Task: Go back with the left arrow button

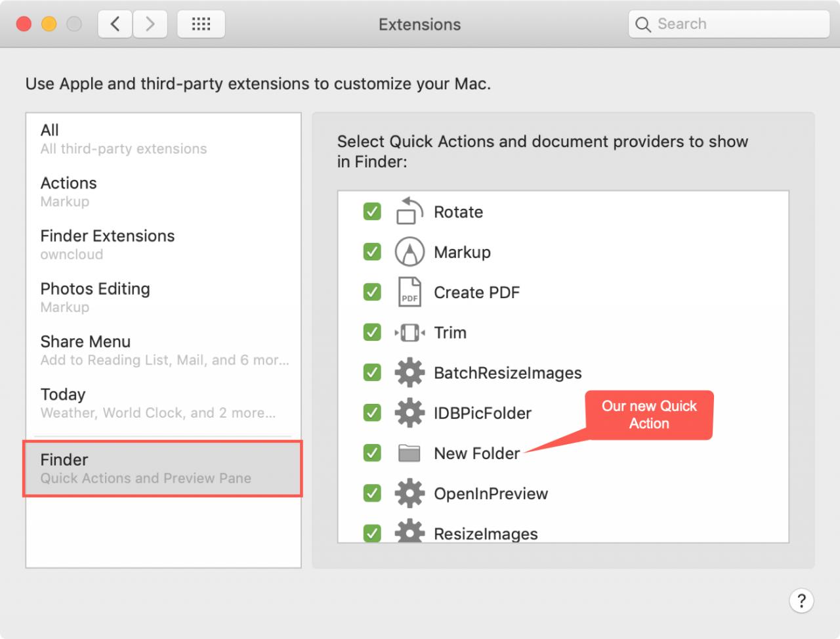Action: click(115, 24)
